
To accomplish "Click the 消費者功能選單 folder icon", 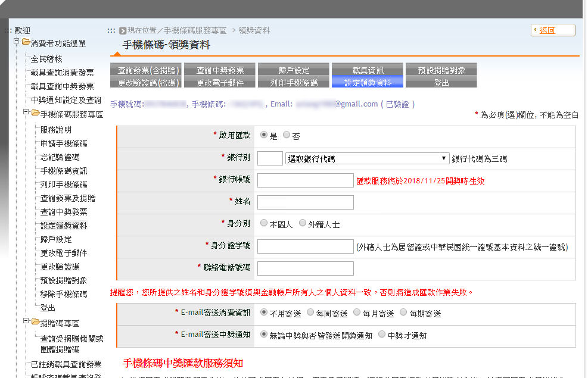I will 26,43.
